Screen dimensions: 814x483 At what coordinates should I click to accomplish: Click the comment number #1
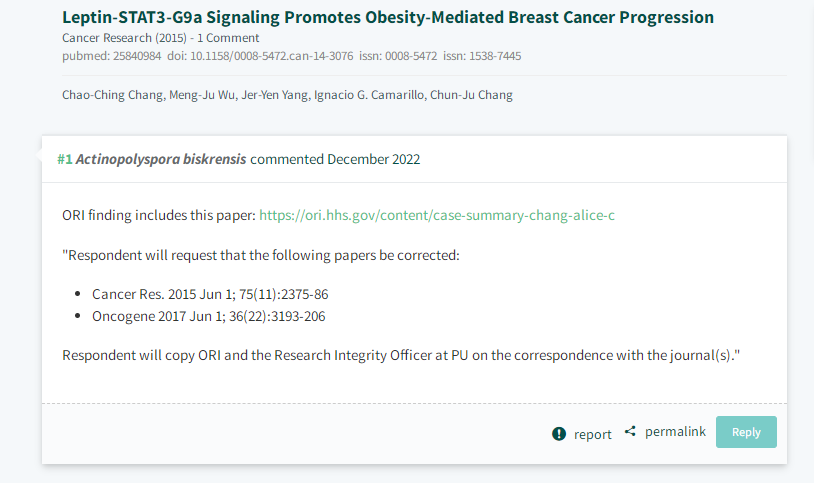(64, 159)
